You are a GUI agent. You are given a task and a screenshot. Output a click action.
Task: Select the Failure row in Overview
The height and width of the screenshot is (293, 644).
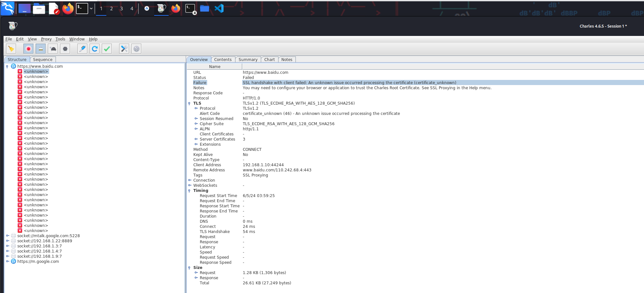point(415,83)
